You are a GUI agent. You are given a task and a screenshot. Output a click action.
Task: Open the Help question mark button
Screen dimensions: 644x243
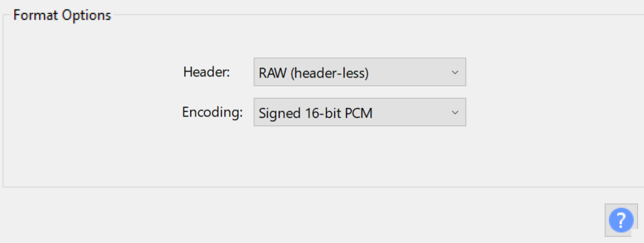621,220
